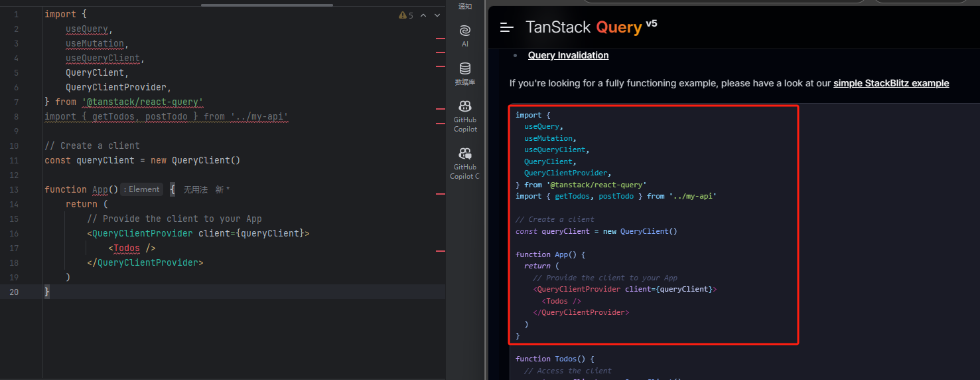Screen dimensions: 980x380
Task: Click 'getTodos' in the IDE editor import
Action: [113, 116]
